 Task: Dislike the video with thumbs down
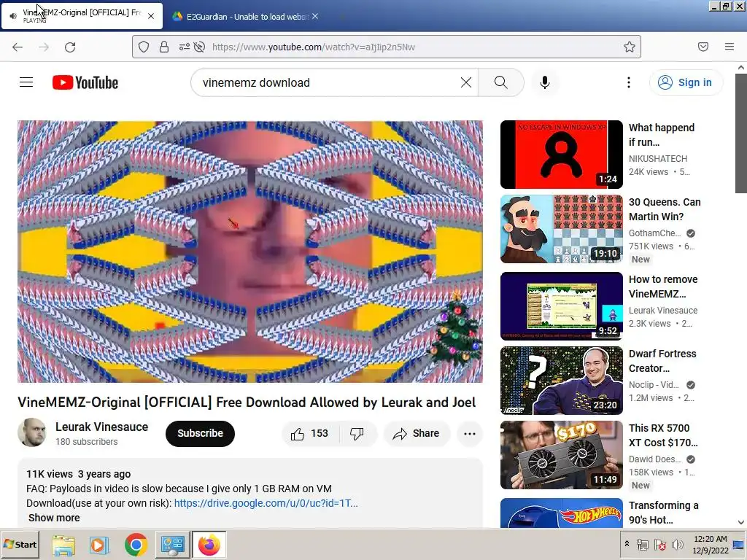point(357,433)
